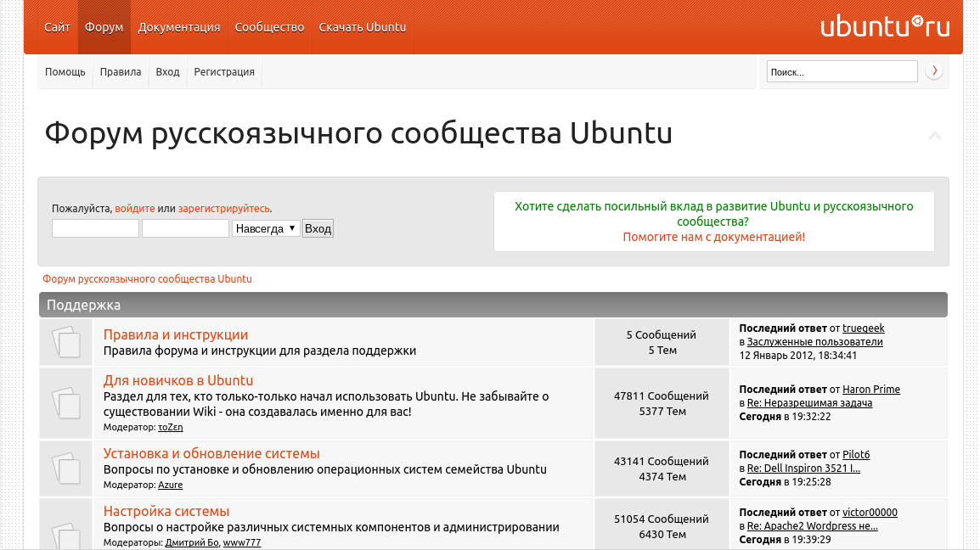Viewport: 980px width, 550px height.
Task: Focus the Поиск search input field
Action: coord(842,72)
